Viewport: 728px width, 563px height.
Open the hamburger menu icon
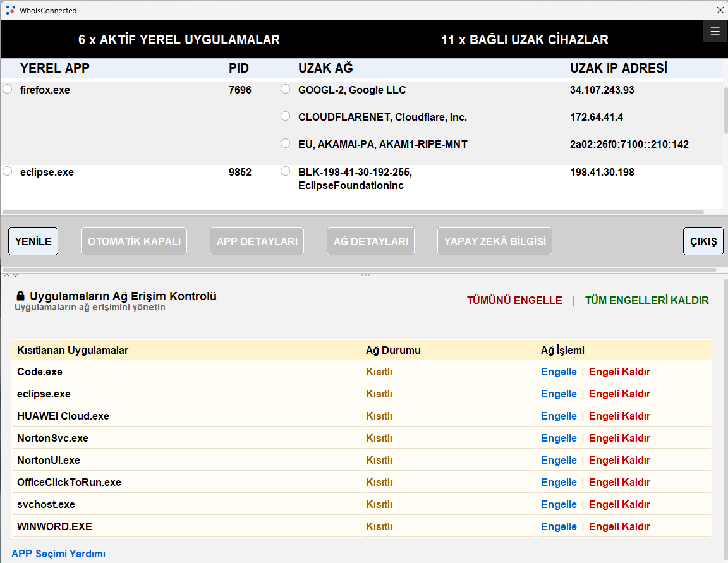(x=715, y=32)
